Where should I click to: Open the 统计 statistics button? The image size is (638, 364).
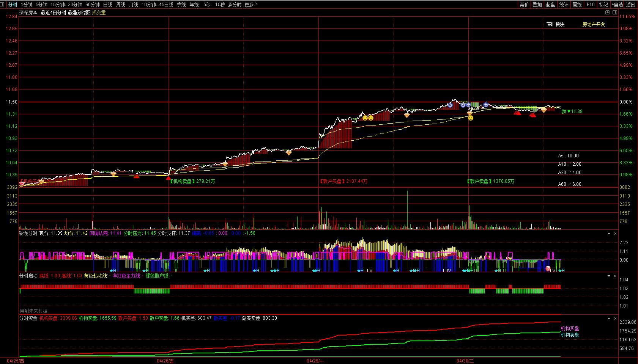(564, 5)
